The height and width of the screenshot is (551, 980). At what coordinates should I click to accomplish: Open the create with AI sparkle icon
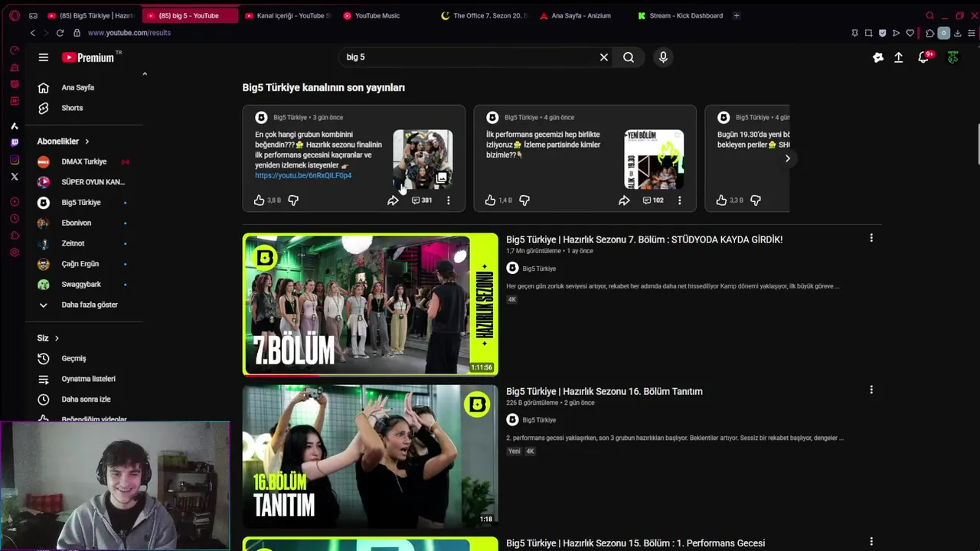pyautogui.click(x=878, y=57)
